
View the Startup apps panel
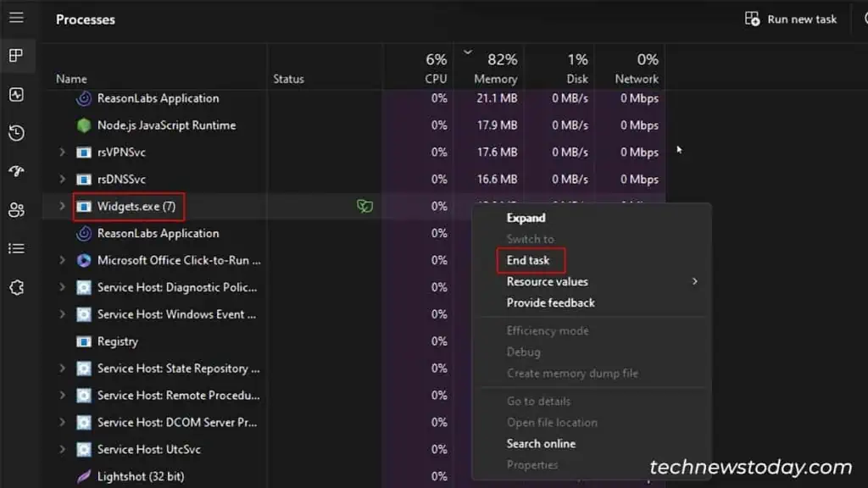point(17,171)
